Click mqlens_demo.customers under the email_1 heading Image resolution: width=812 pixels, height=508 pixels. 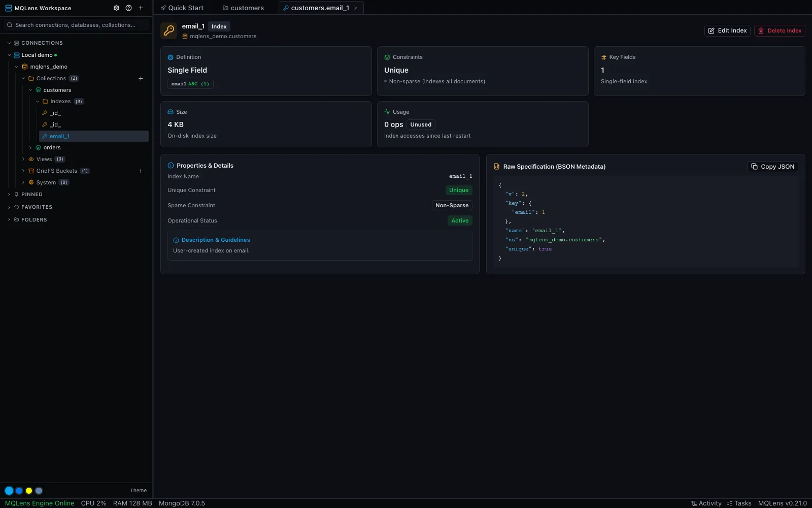(223, 37)
